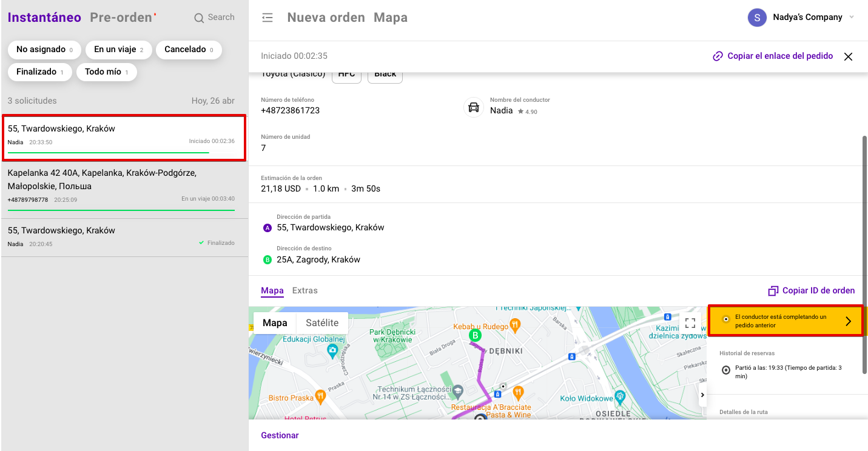Collapse the map side panel arrow
The height and width of the screenshot is (451, 868).
[702, 395]
